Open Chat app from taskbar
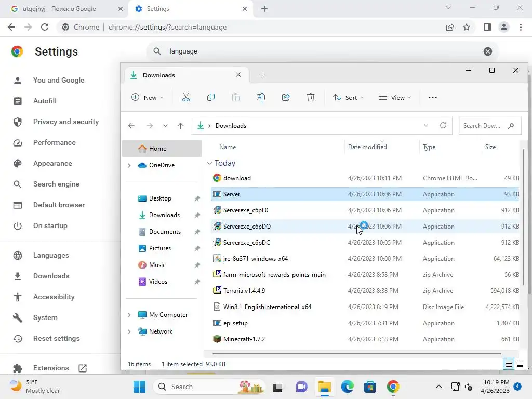The height and width of the screenshot is (399, 532). tap(301, 387)
